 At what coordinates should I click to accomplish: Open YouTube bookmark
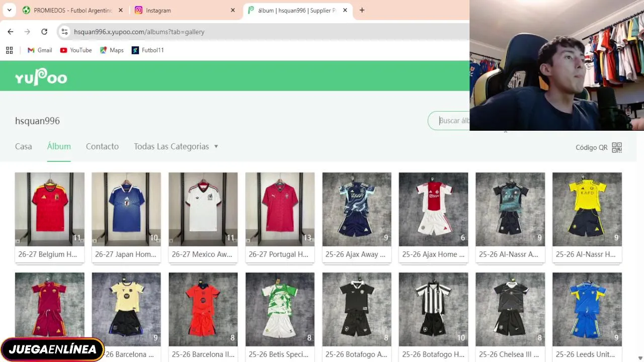76,50
